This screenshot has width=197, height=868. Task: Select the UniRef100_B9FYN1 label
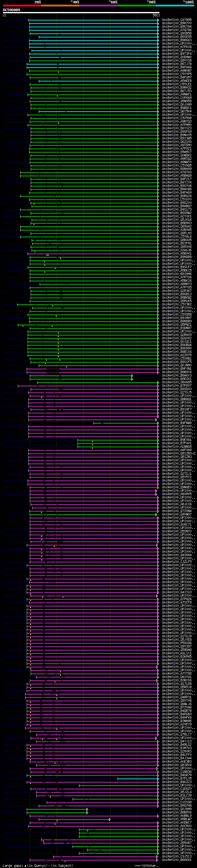[x=177, y=369]
